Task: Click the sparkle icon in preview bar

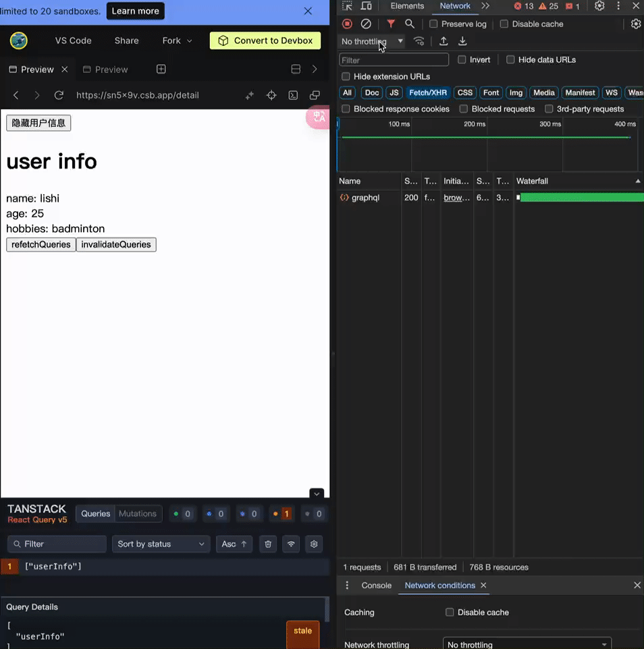Action: (x=249, y=95)
